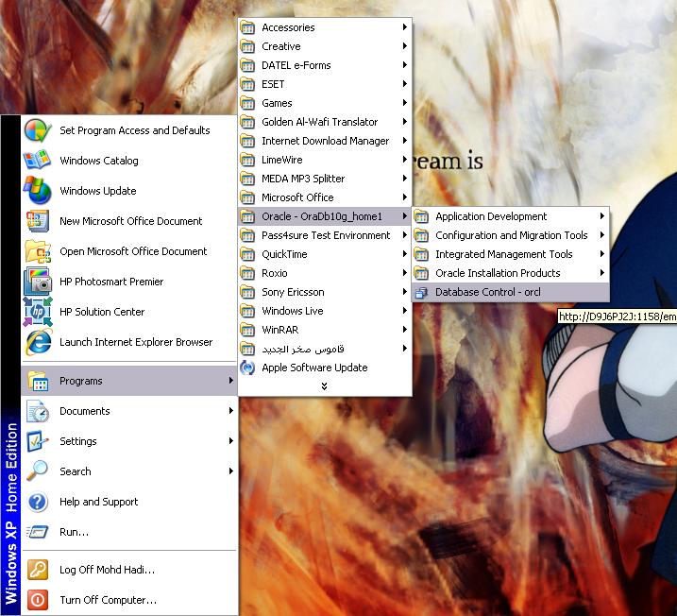Open the Internet Download Manager folder

(x=325, y=141)
